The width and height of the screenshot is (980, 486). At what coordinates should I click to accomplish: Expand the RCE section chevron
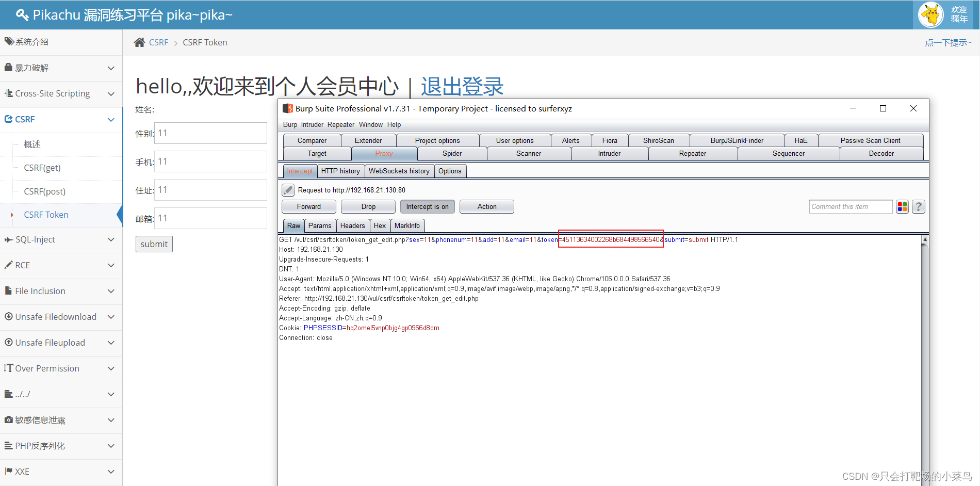coord(111,266)
